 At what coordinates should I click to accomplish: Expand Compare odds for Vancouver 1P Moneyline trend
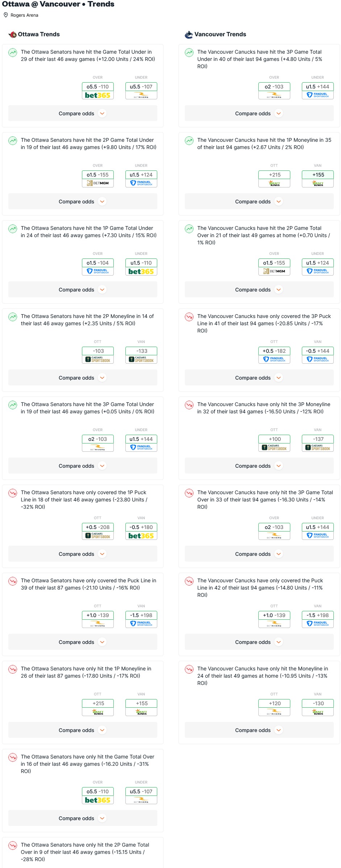[259, 202]
